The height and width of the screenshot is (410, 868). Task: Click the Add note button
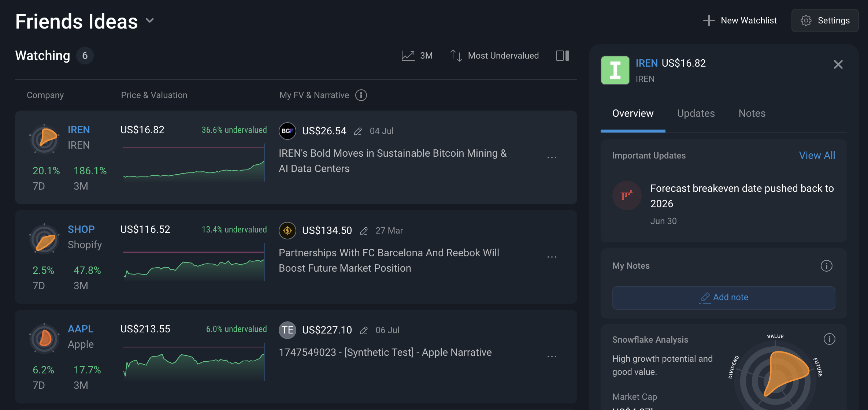pyautogui.click(x=724, y=298)
